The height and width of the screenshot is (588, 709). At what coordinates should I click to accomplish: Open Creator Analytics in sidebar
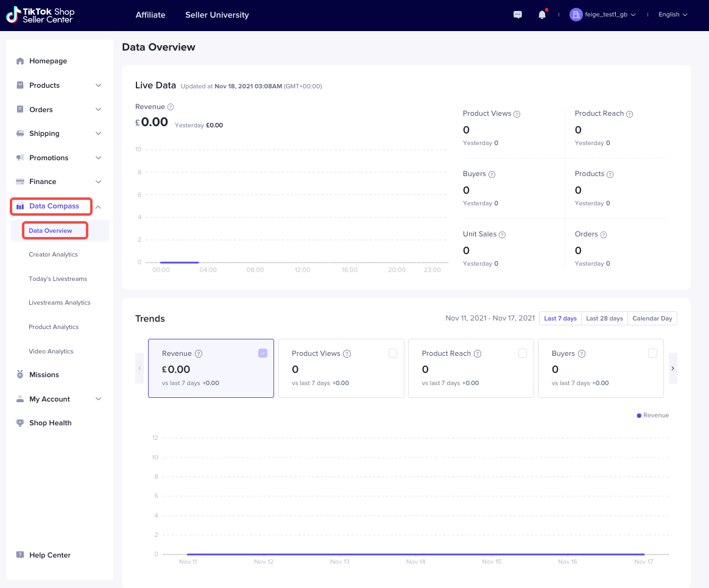click(53, 255)
